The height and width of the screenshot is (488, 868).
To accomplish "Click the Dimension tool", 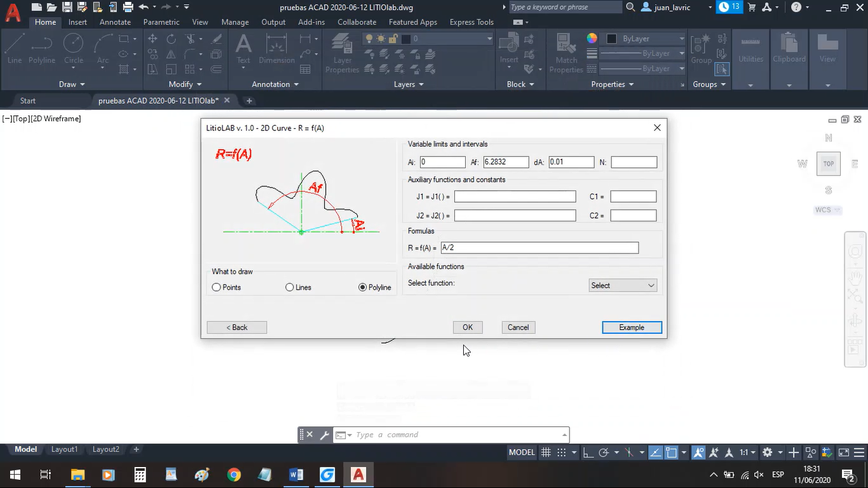I will coord(276,48).
